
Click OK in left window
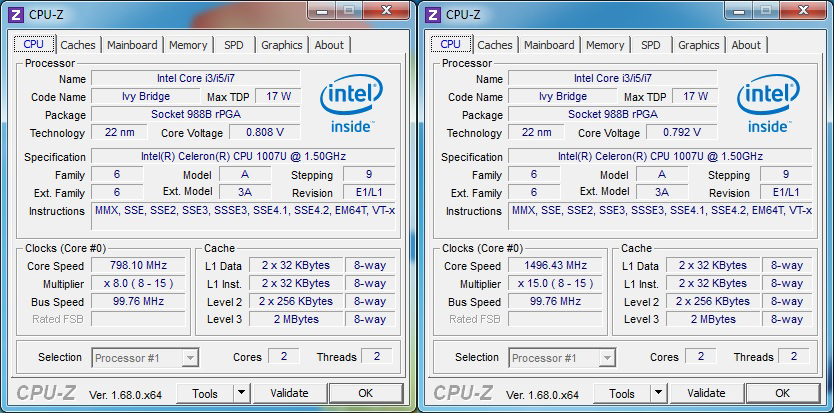(x=365, y=393)
